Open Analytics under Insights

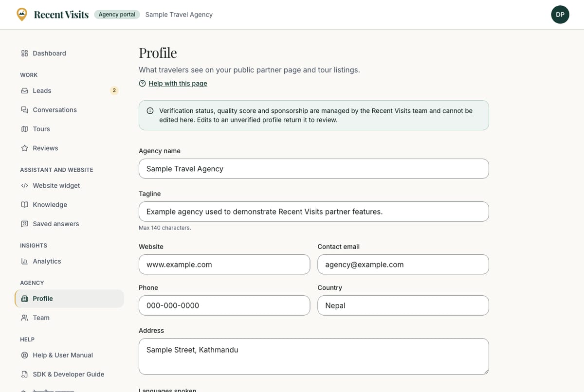tap(69, 261)
